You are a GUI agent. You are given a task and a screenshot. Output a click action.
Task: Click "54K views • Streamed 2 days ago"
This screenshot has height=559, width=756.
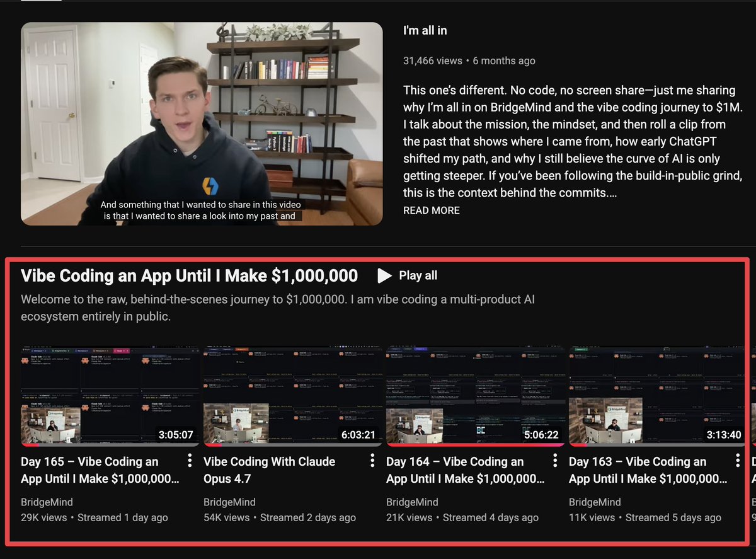[x=280, y=517]
